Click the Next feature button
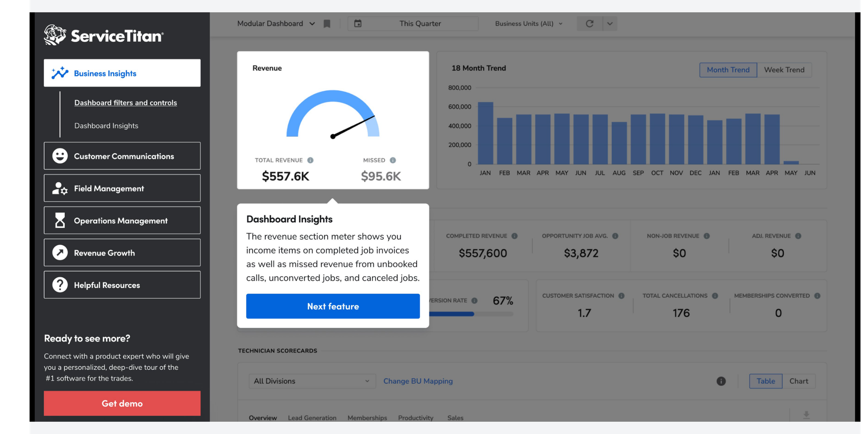Viewport: 868px width, 434px height. click(333, 306)
